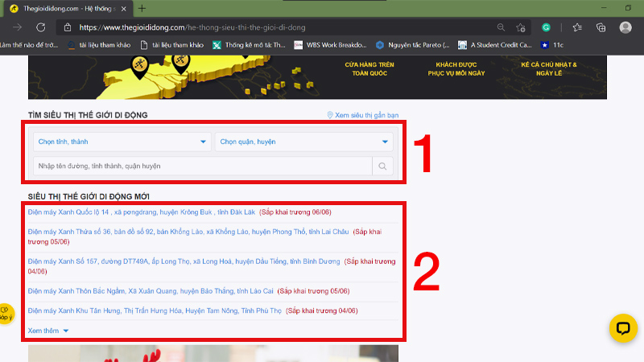This screenshot has width=644, height=362.
Task: Open the Favorites list icon in toolbar
Action: [x=576, y=27]
